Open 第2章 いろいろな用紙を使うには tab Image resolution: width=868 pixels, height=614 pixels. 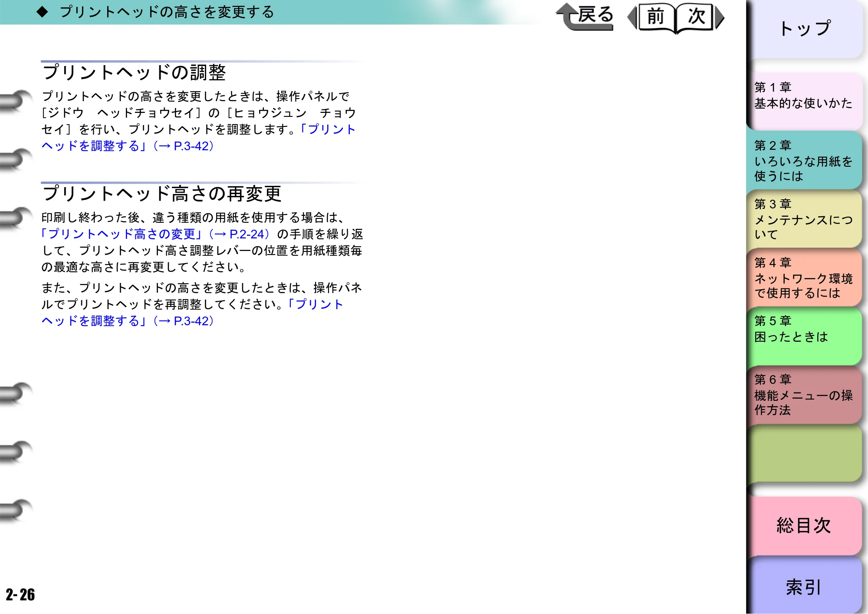806,160
